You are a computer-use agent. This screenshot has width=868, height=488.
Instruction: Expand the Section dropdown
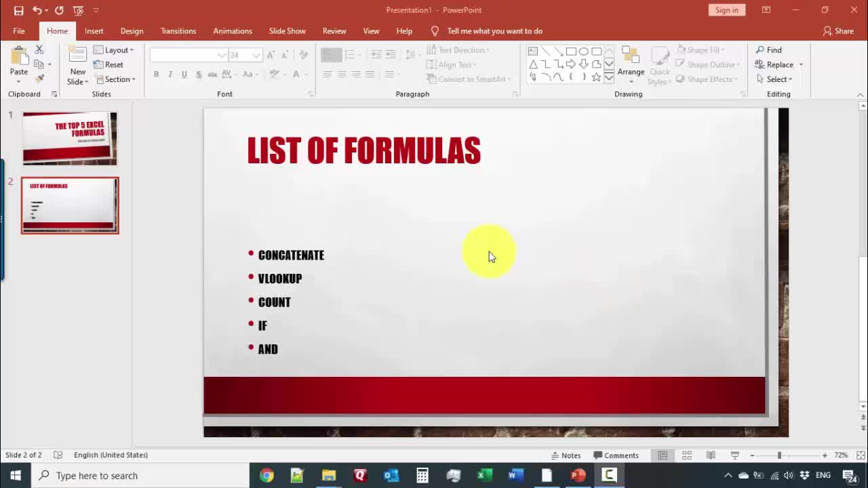pyautogui.click(x=116, y=79)
